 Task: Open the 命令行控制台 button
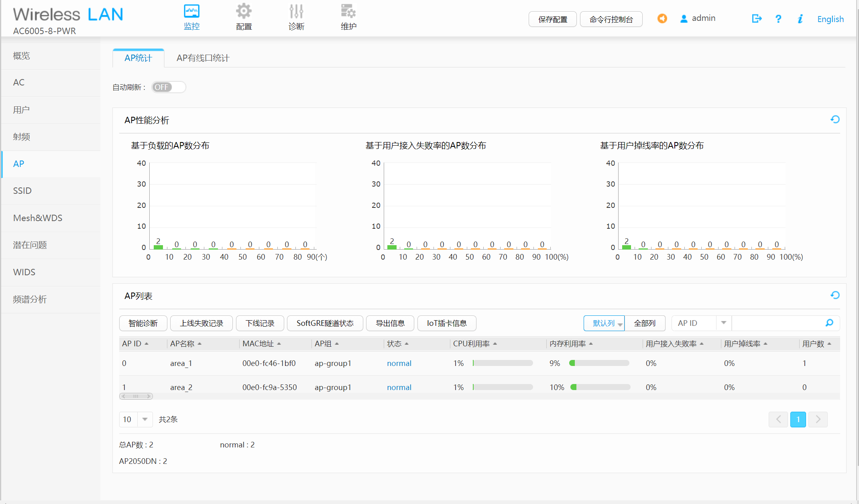pyautogui.click(x=611, y=19)
